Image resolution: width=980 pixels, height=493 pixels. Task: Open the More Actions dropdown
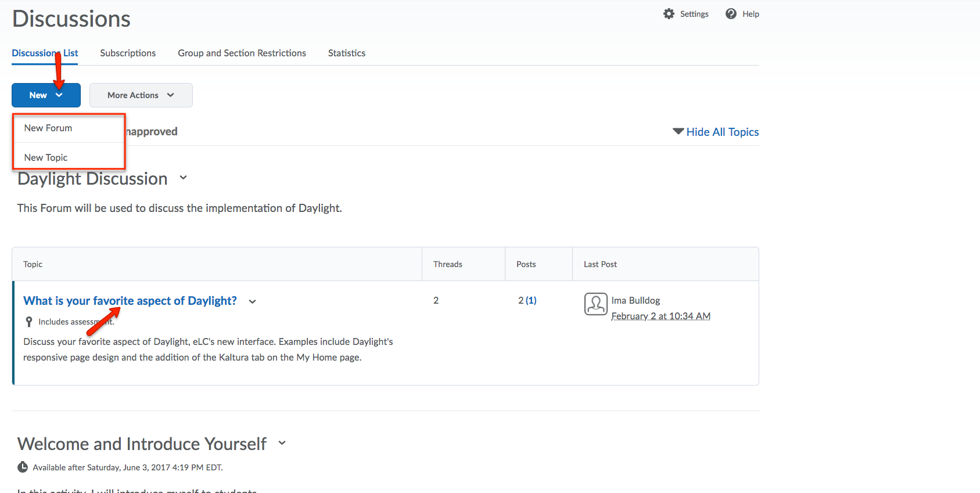tap(141, 95)
